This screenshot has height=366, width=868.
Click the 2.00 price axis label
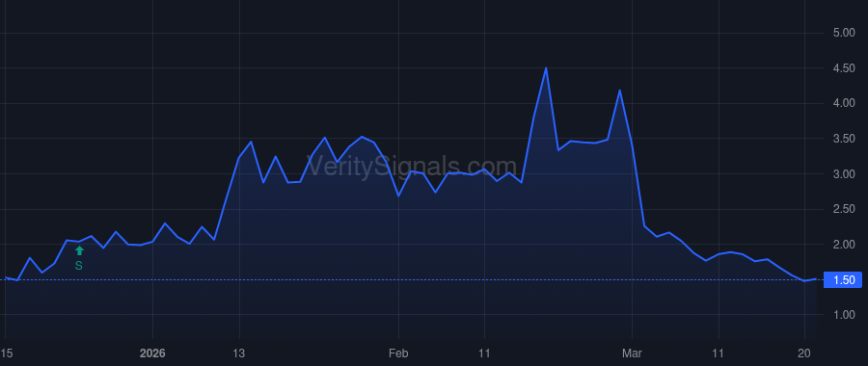844,245
